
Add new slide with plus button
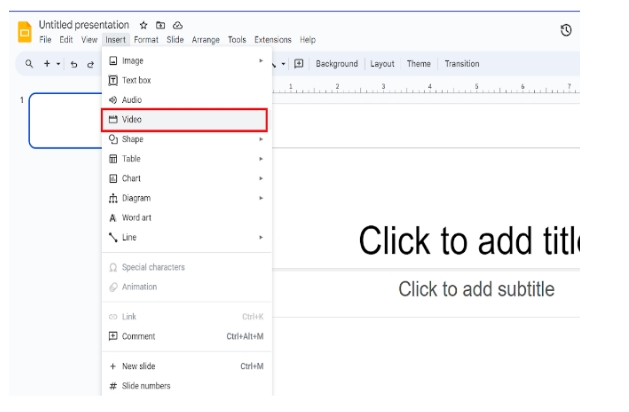coord(47,63)
